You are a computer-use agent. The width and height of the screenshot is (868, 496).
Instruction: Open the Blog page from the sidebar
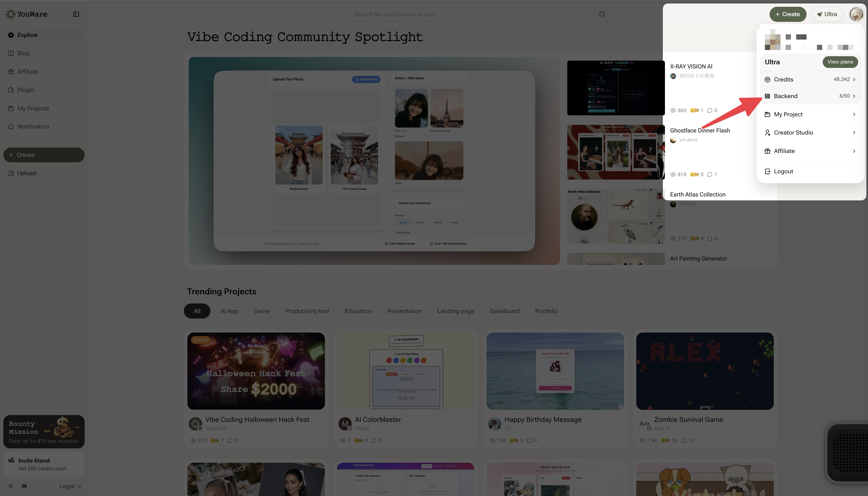(23, 53)
